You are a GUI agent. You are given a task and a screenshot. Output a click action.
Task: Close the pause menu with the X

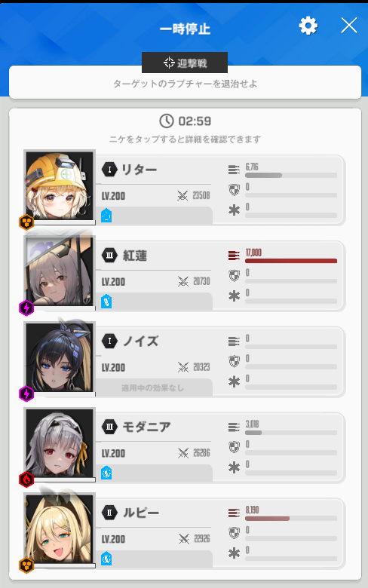pyautogui.click(x=349, y=26)
